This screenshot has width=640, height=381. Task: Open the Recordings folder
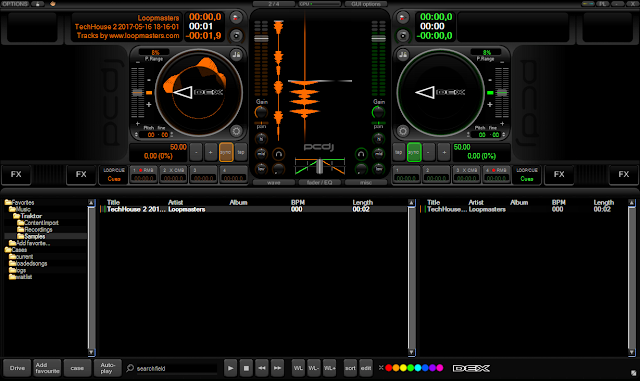pyautogui.click(x=35, y=229)
